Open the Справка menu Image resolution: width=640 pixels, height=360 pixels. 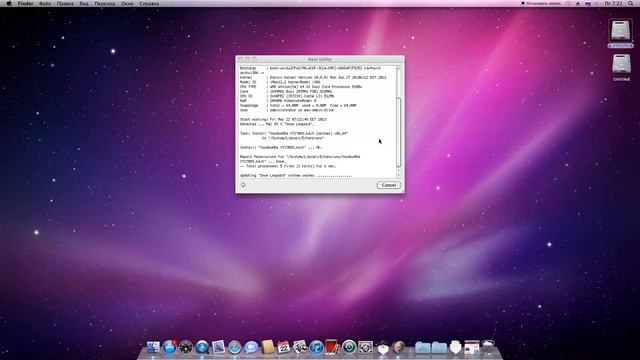[x=149, y=3]
